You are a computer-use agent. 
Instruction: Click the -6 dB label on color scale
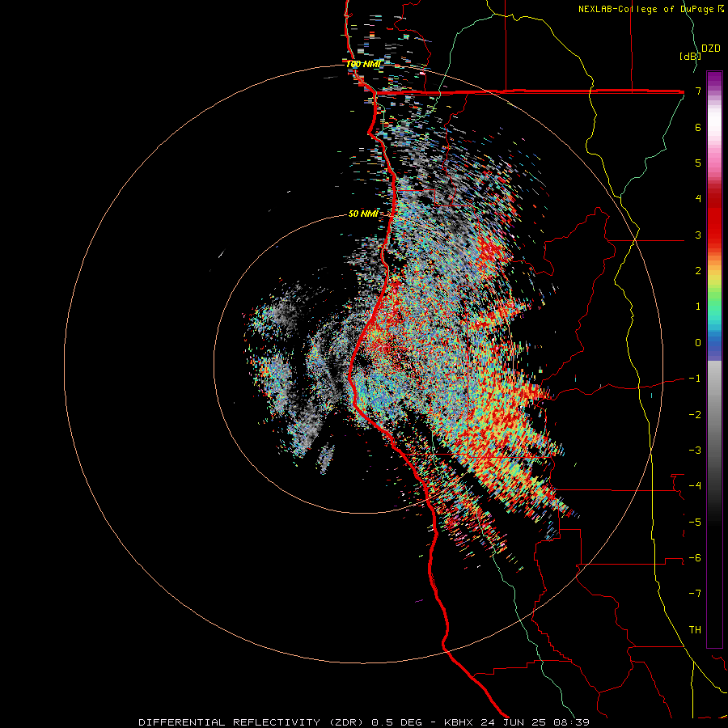[695, 557]
